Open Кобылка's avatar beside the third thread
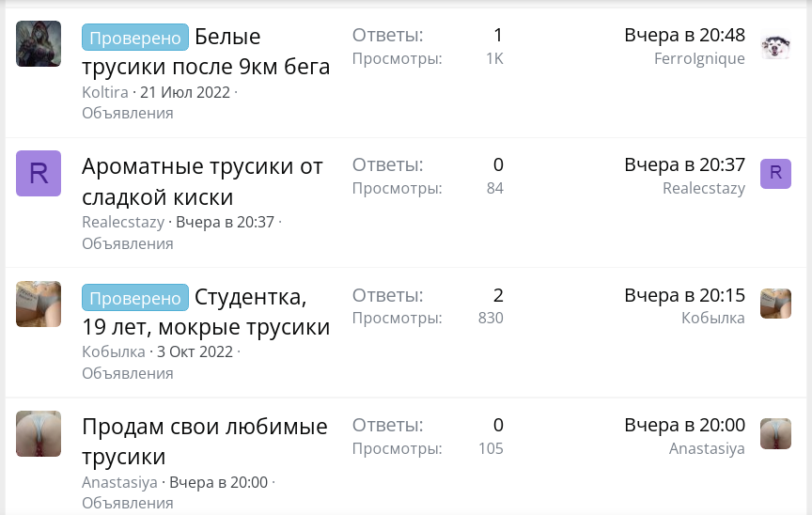Screen dimensions: 812x515 click(x=39, y=304)
